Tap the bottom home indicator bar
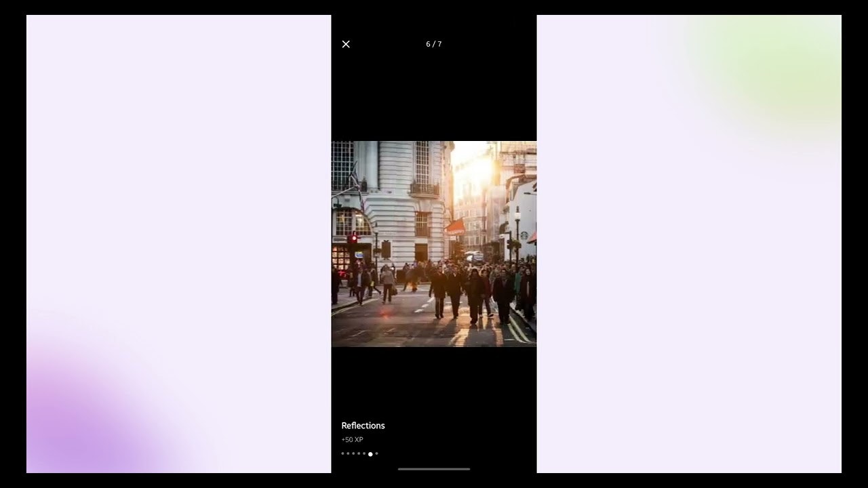The image size is (868, 488). coord(434,469)
